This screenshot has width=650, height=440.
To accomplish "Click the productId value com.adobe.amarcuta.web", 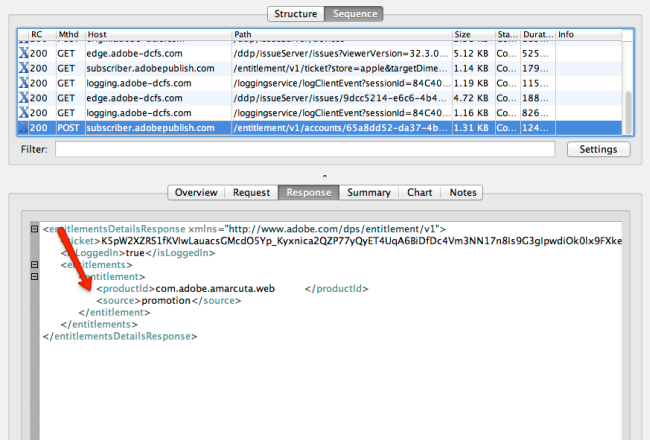I will 215,289.
